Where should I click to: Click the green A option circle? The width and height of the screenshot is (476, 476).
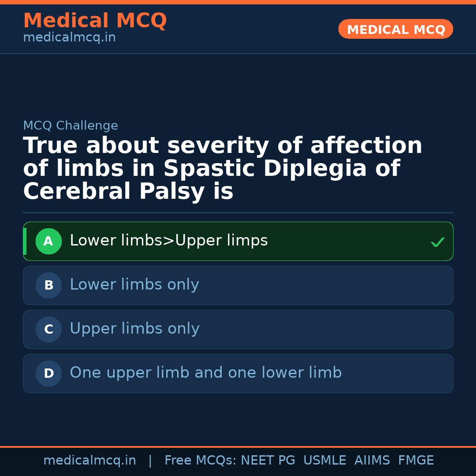(48, 241)
